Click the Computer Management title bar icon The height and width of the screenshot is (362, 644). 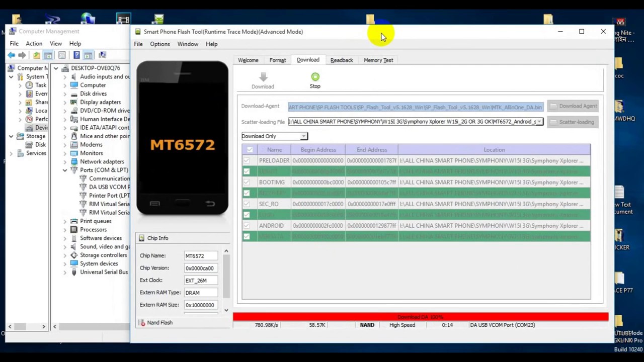click(13, 31)
